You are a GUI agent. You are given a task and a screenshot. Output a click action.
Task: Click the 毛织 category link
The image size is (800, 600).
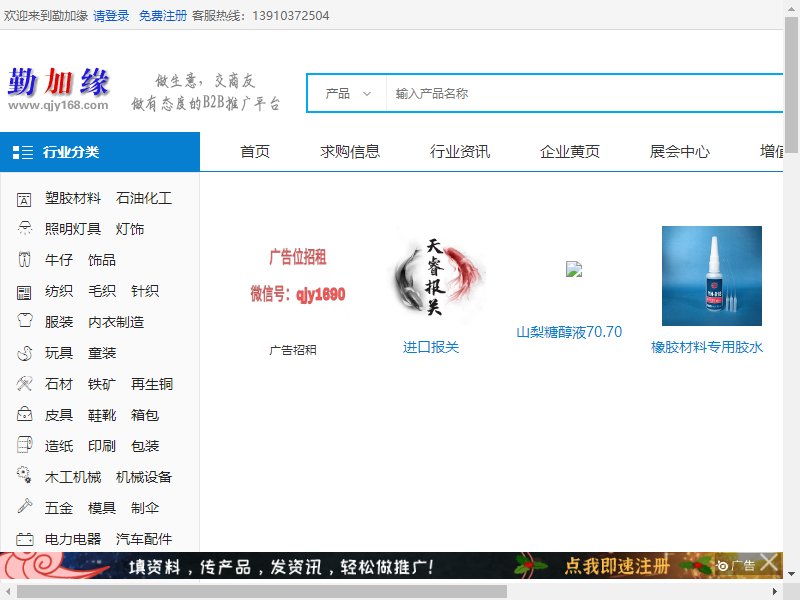102,291
